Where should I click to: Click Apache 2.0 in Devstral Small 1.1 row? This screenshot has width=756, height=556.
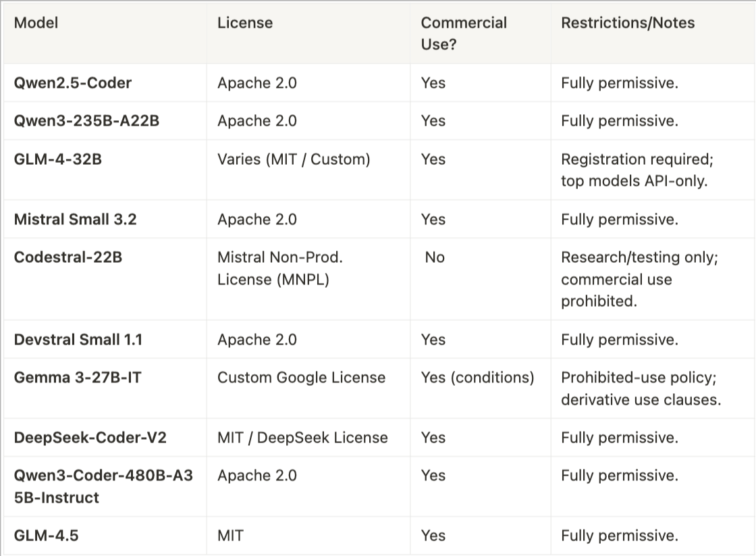(257, 340)
